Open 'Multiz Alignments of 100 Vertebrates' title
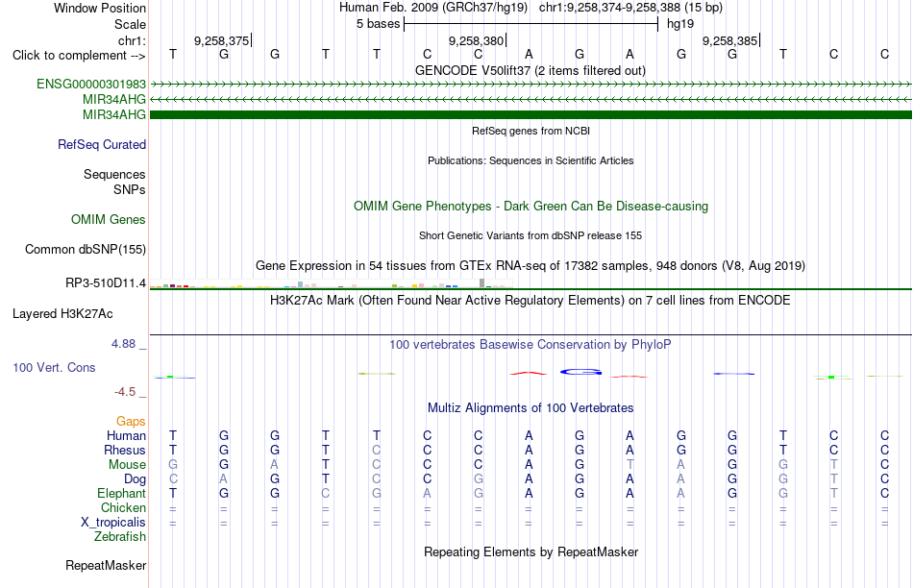 coord(531,407)
